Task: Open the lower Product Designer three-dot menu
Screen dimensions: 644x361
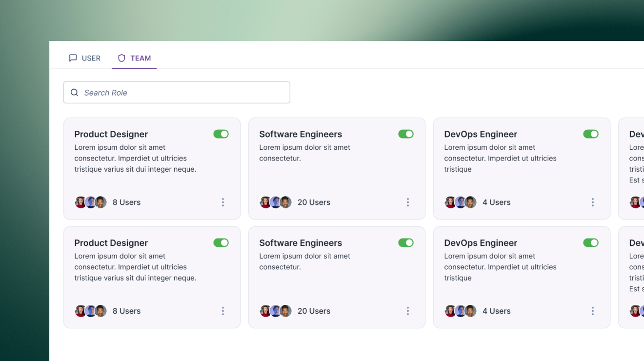Action: pos(223,311)
